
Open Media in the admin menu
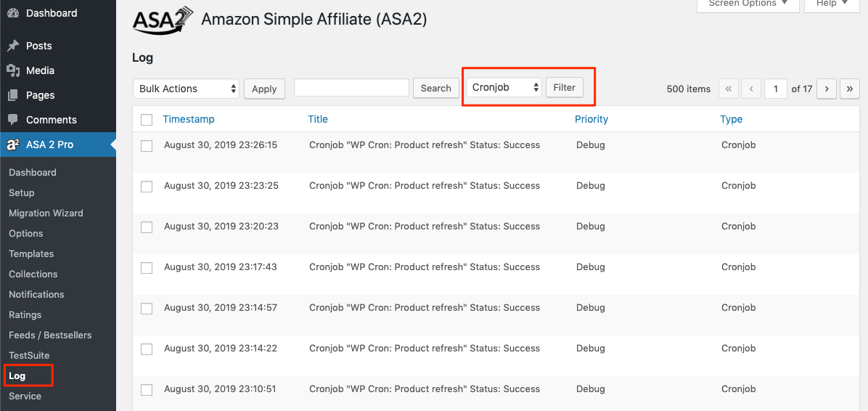pos(40,70)
